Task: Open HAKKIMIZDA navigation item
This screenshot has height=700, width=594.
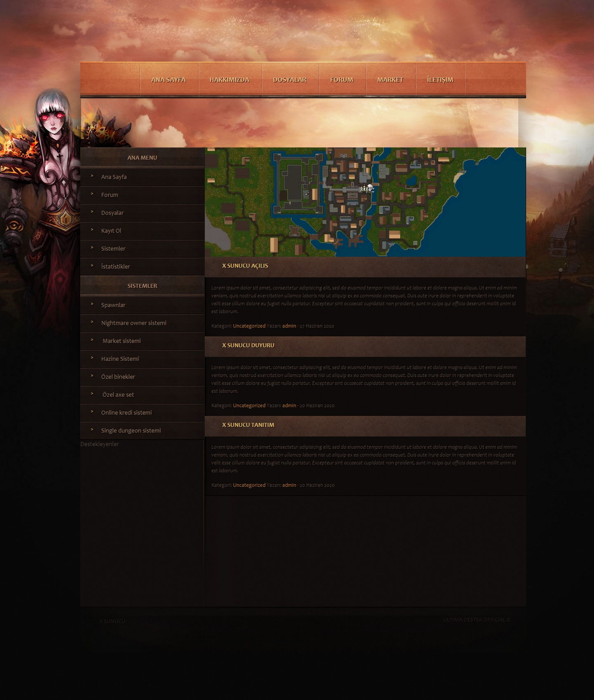Action: point(229,80)
